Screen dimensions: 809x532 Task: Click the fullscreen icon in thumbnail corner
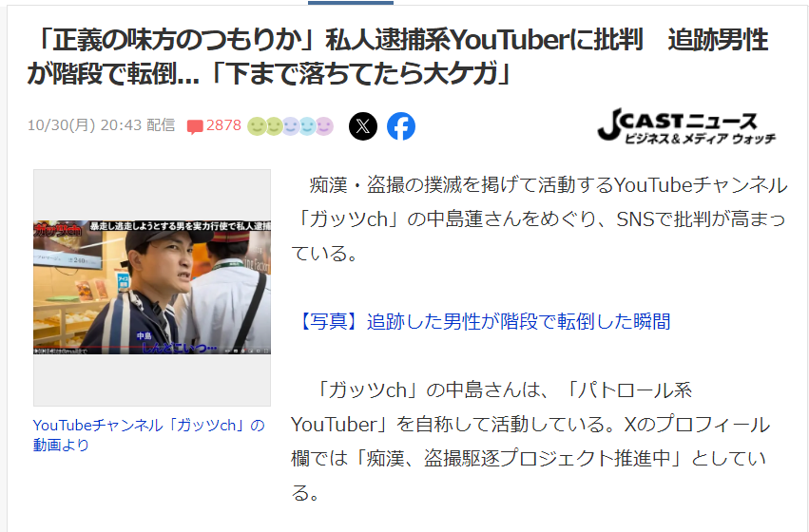coord(266,351)
